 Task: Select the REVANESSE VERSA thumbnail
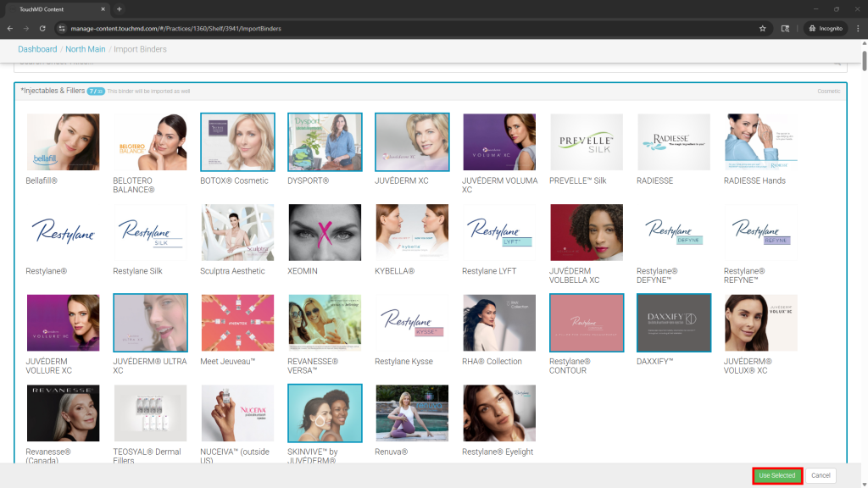tap(325, 323)
